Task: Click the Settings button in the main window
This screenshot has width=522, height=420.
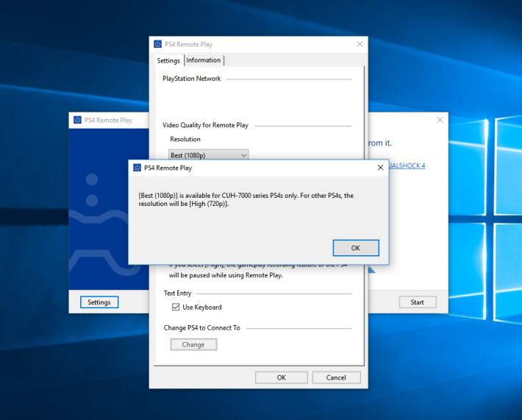Action: pyautogui.click(x=99, y=302)
